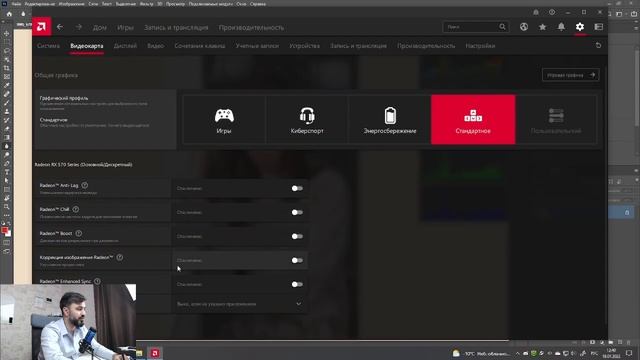Viewport: 640px width, 360px height.
Task: Click the Photoshop Home icon
Action: point(9,14)
